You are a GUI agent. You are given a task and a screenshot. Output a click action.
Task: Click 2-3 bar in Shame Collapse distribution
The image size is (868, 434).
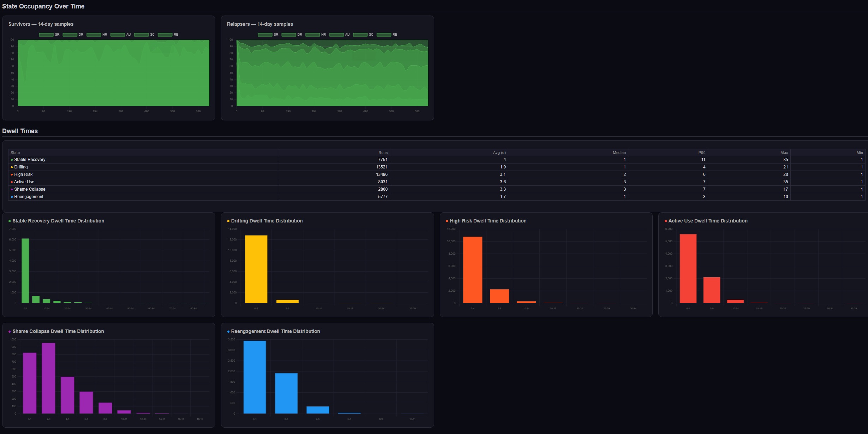click(48, 378)
